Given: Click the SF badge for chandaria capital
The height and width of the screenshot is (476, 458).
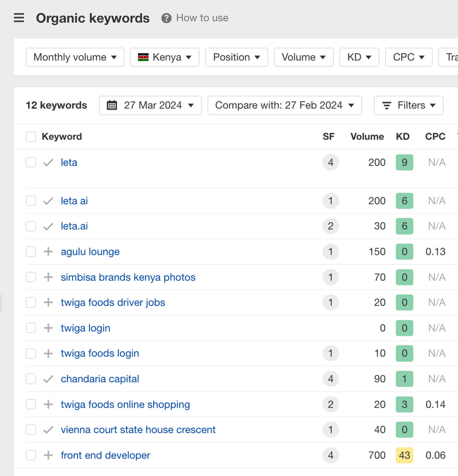Looking at the screenshot, I should pos(331,379).
